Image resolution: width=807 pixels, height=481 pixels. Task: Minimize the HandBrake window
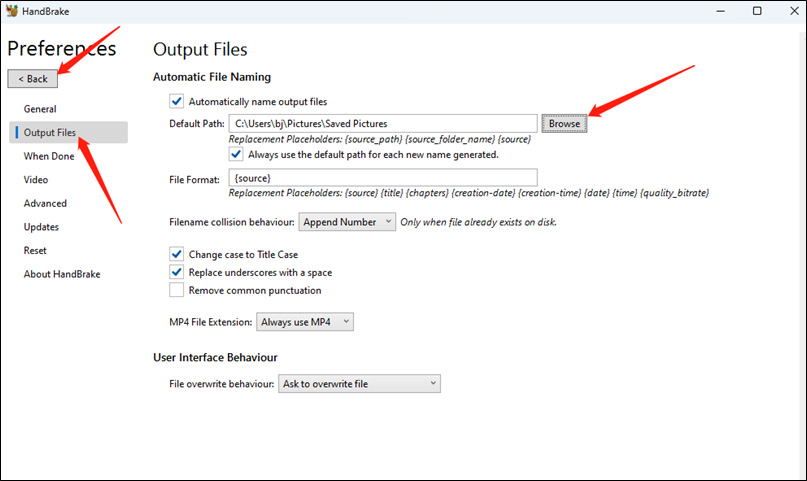point(721,11)
